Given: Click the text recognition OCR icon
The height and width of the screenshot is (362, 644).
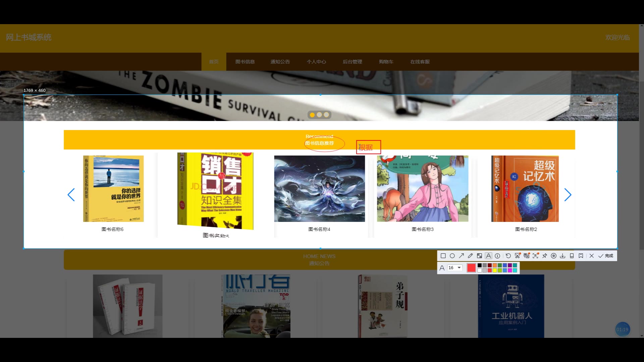Looking at the screenshot, I should coord(536,256).
